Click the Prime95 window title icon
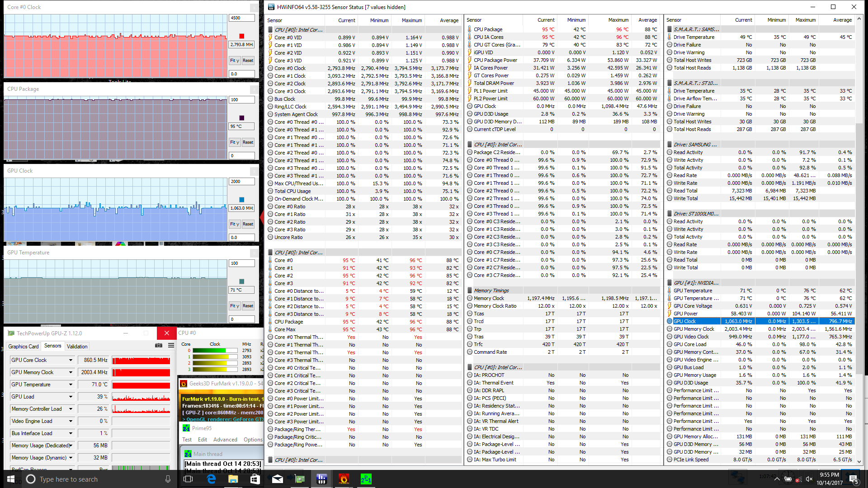Screen dimensions: 868x488 (x=186, y=428)
